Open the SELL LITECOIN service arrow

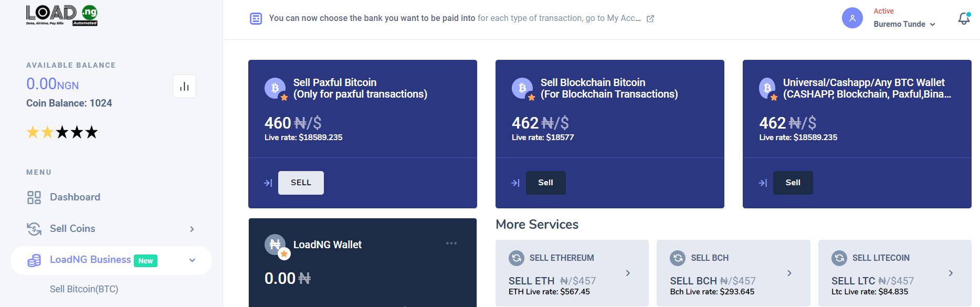[x=951, y=273]
